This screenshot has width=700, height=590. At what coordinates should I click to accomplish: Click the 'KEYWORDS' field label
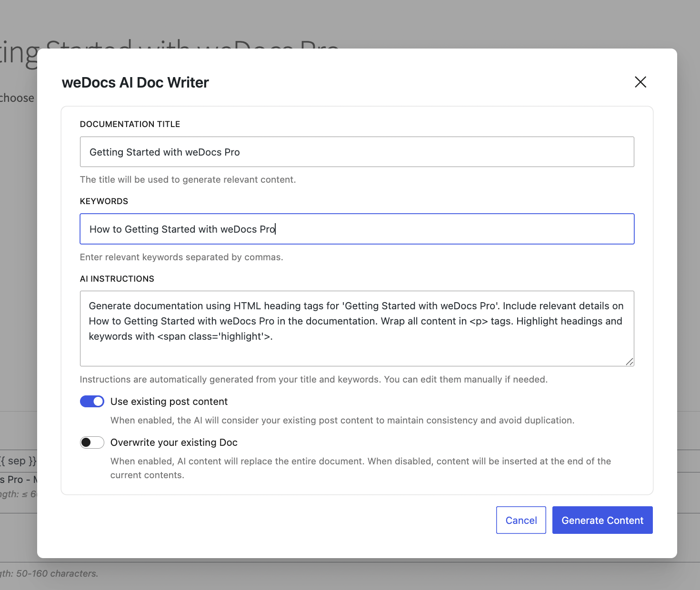104,201
